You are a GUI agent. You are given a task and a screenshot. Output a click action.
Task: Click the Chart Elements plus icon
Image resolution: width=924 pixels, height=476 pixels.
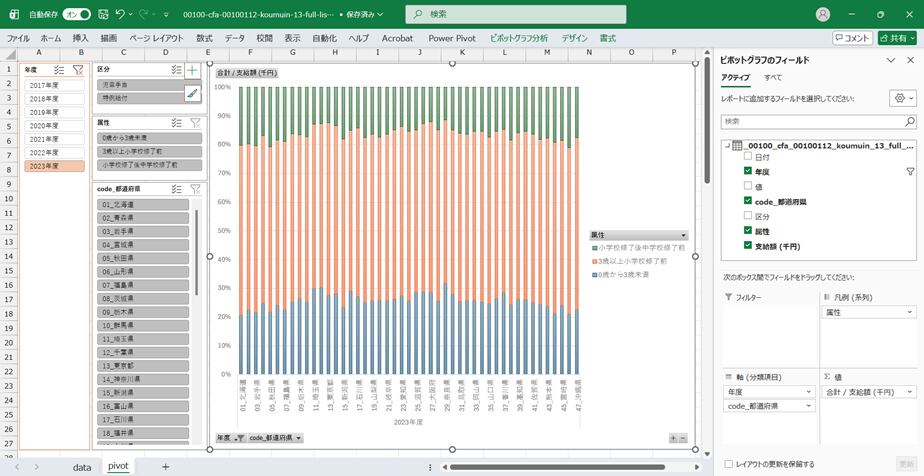(x=192, y=71)
